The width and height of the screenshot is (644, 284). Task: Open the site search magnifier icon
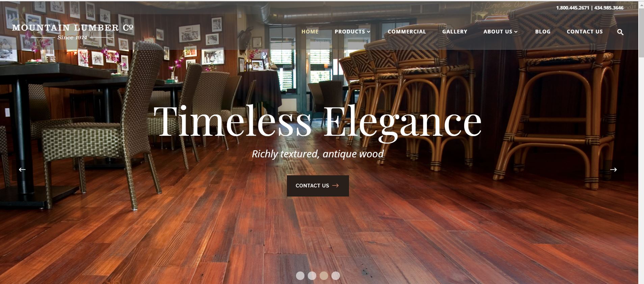[620, 32]
